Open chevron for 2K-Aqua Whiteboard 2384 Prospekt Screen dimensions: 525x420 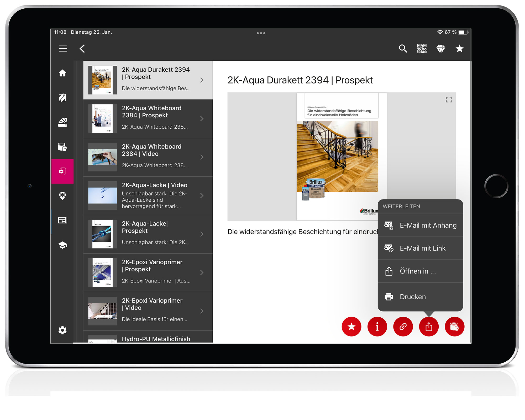(x=202, y=119)
